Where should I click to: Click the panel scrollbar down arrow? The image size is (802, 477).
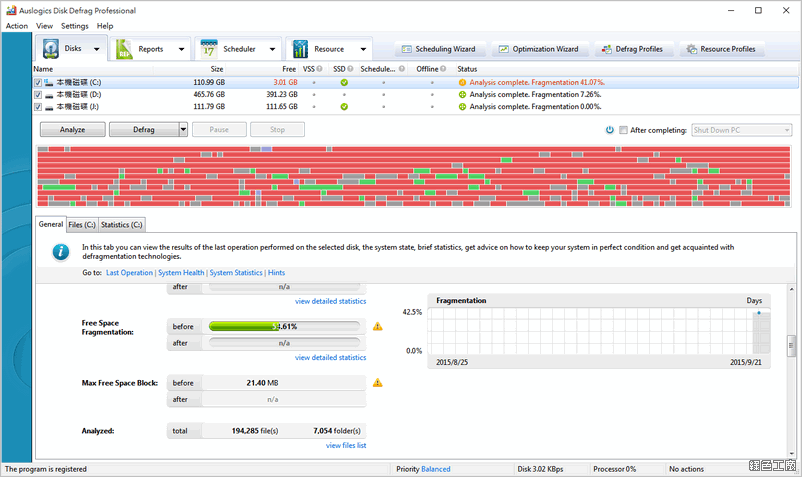point(792,453)
